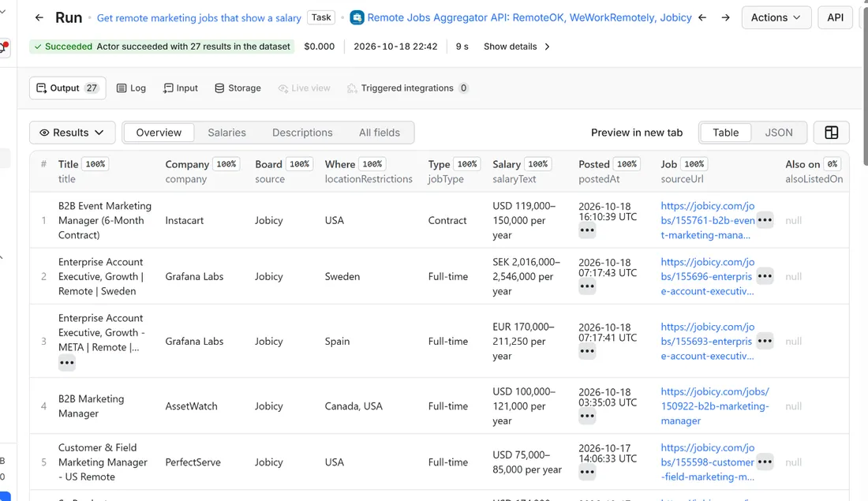Image resolution: width=868 pixels, height=501 pixels.
Task: Switch output format to JSON
Action: (x=778, y=133)
